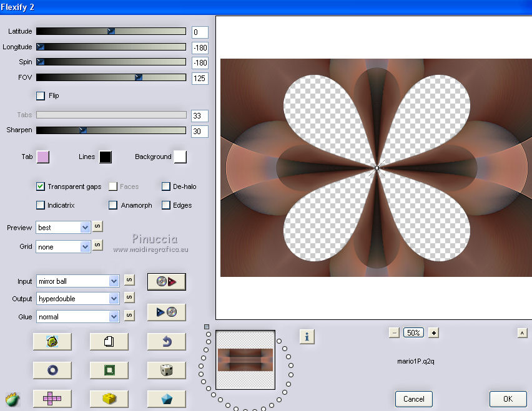Click the Sharpen slider handle
This screenshot has width=532, height=411.
tap(83, 130)
